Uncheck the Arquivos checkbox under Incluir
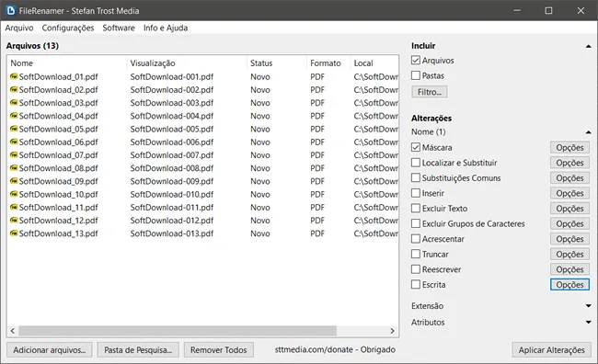This screenshot has width=598, height=364. point(416,61)
